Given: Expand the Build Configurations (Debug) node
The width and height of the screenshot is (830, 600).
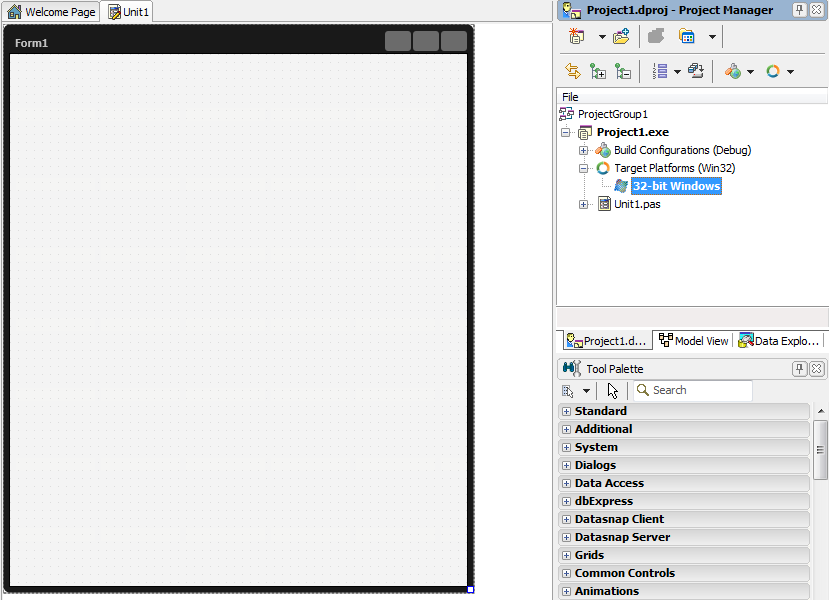Looking at the screenshot, I should [584, 150].
